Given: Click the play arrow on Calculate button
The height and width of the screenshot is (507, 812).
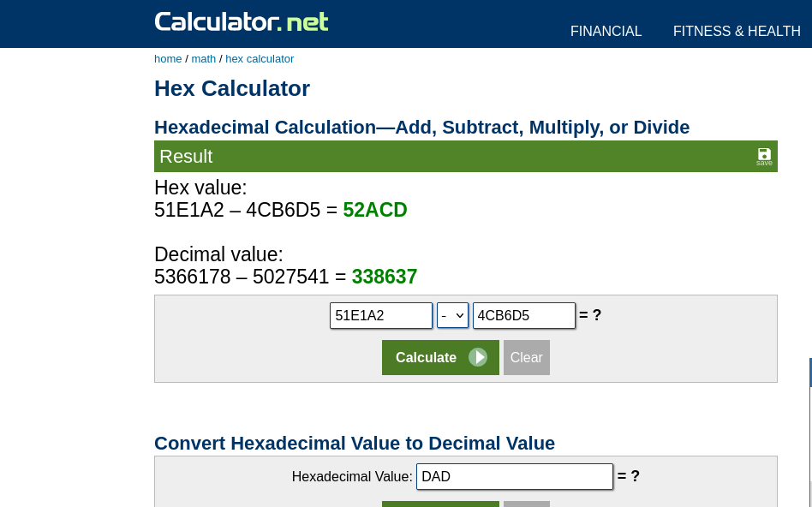Looking at the screenshot, I should tap(478, 357).
